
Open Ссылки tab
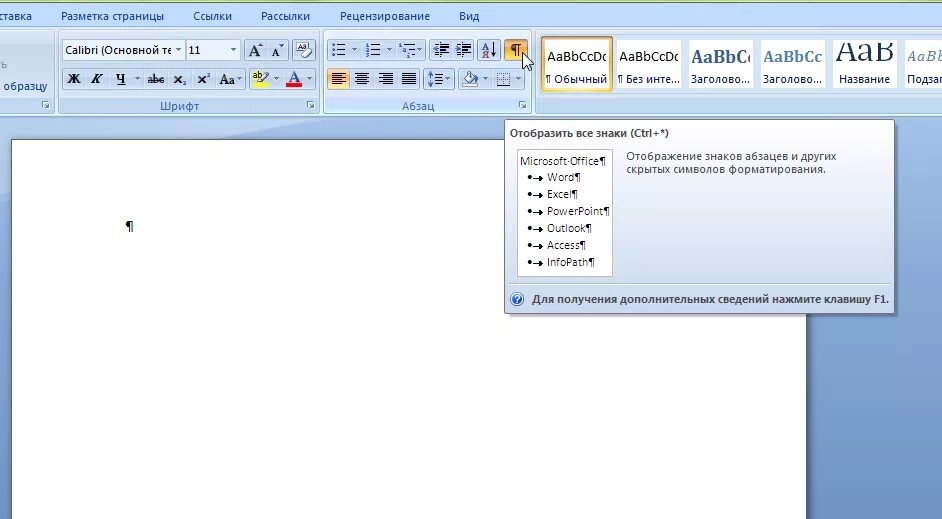tap(213, 16)
